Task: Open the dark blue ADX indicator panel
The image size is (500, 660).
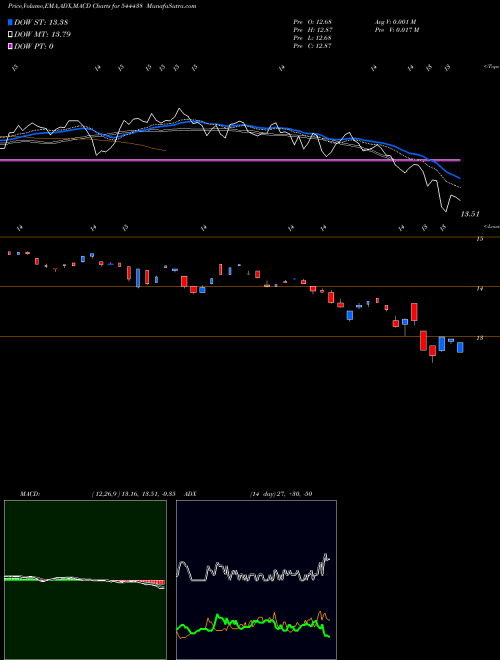Action: [256, 580]
